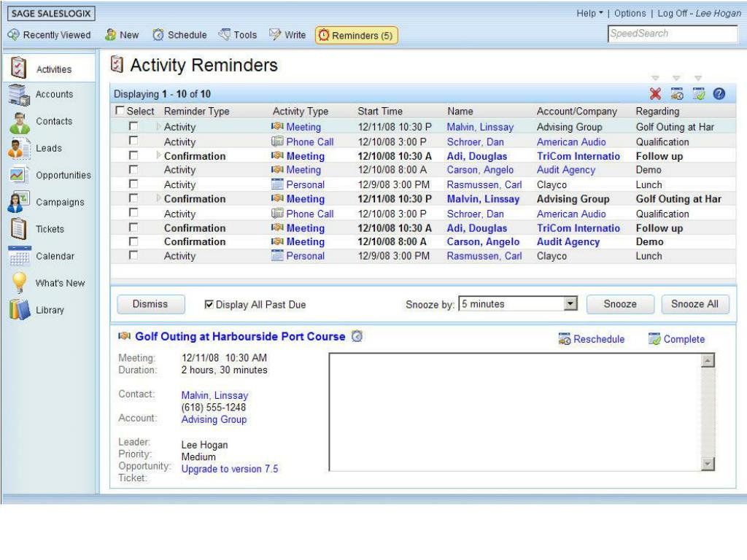
Task: Click the Snooze All button
Action: click(694, 304)
